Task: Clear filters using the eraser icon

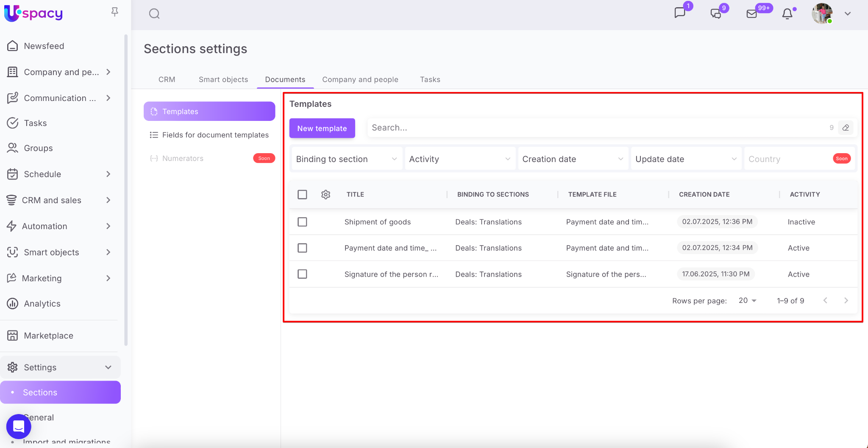Action: click(846, 128)
